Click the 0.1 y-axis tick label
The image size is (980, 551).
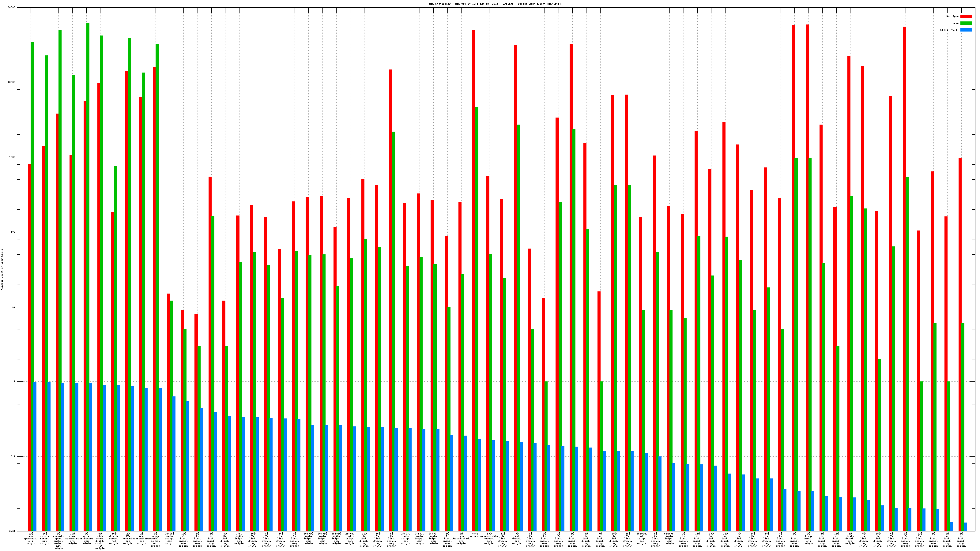[x=13, y=456]
